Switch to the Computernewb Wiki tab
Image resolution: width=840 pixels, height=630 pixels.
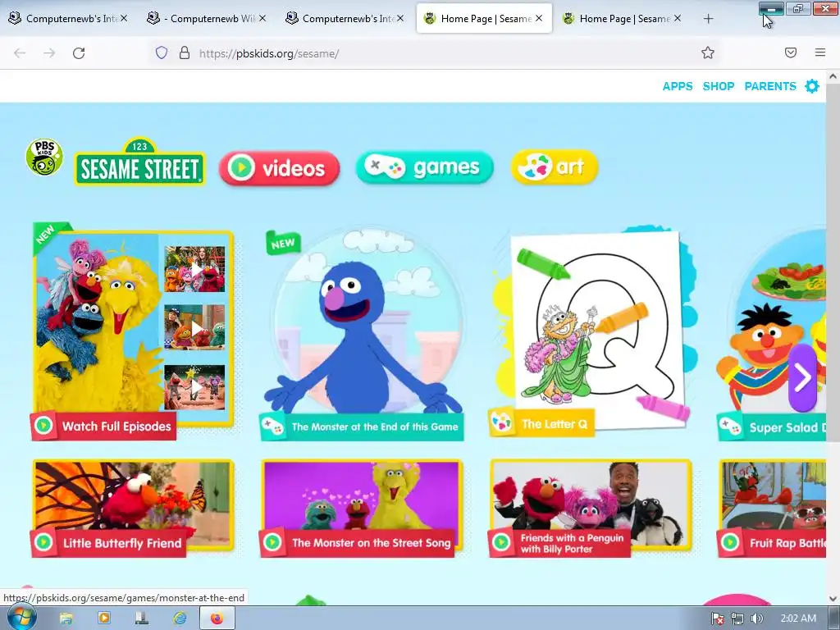[207, 18]
